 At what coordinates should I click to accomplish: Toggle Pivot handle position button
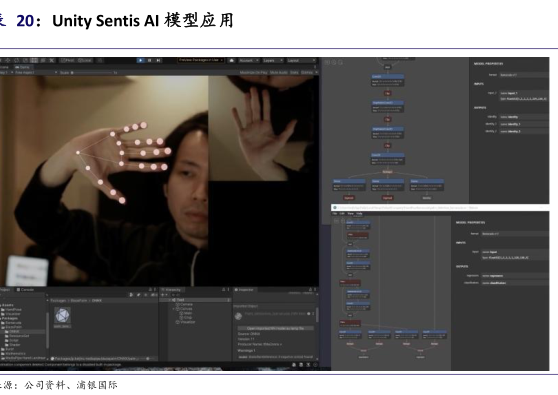(x=68, y=60)
